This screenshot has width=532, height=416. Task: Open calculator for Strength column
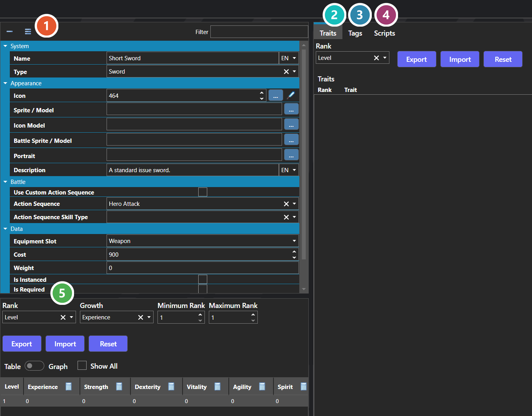click(119, 387)
